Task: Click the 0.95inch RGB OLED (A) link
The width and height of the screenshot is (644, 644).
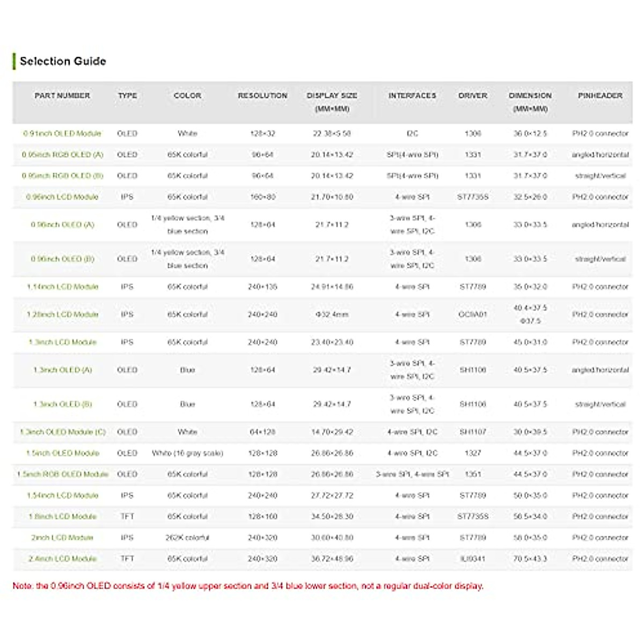Action: [62, 155]
